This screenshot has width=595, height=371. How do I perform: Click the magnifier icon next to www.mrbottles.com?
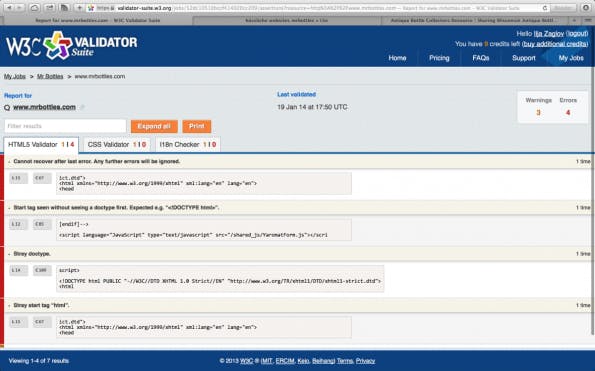(x=7, y=108)
